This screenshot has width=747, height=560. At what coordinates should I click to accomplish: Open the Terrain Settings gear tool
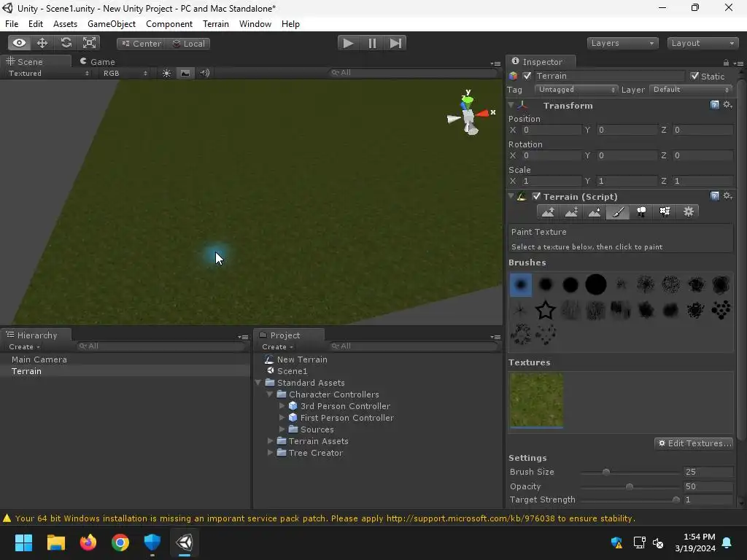pyautogui.click(x=688, y=212)
